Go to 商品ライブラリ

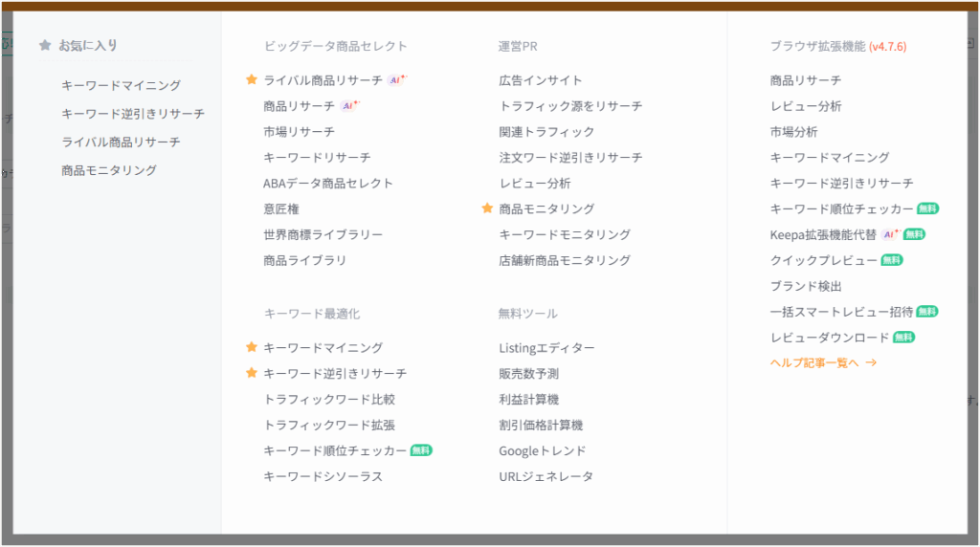[305, 260]
